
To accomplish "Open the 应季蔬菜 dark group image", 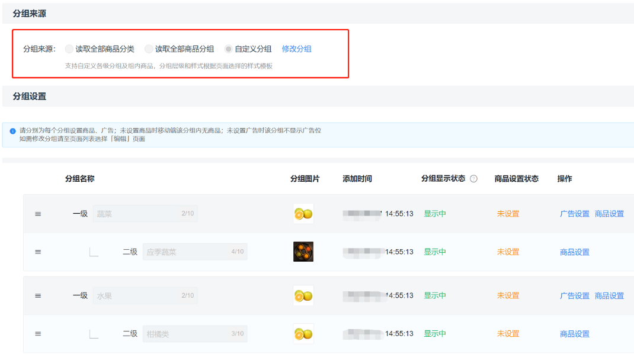I will [303, 252].
